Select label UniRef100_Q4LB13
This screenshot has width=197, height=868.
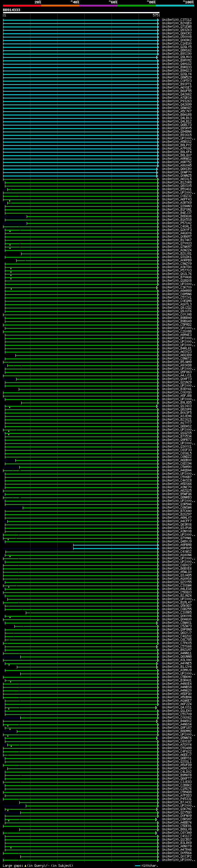point(177,118)
